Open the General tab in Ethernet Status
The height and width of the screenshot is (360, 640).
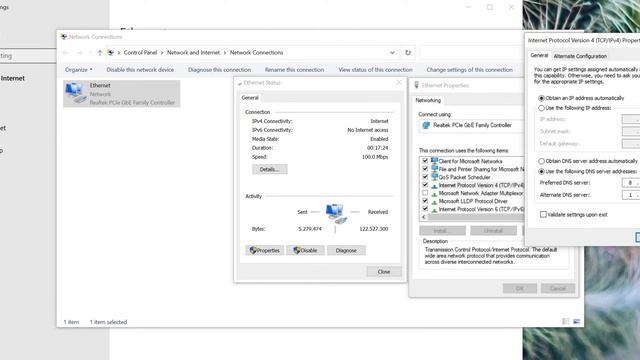point(250,98)
